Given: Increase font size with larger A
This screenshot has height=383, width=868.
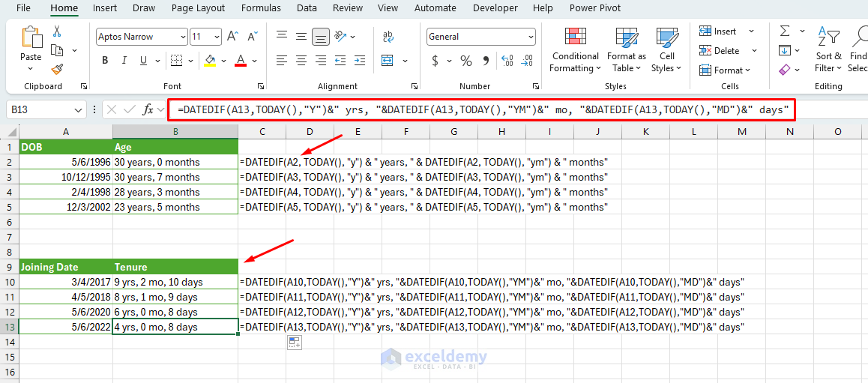Looking at the screenshot, I should click(x=233, y=37).
